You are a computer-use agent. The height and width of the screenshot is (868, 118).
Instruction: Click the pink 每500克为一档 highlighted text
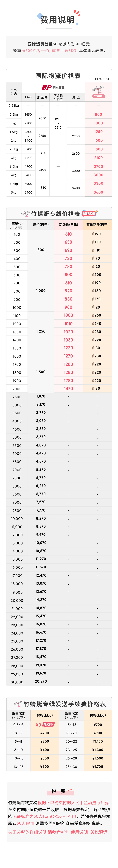click(x=36, y=51)
